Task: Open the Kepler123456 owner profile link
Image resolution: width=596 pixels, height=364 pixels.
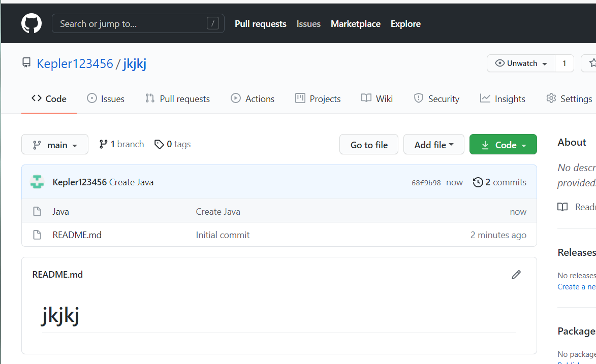Action: click(75, 63)
